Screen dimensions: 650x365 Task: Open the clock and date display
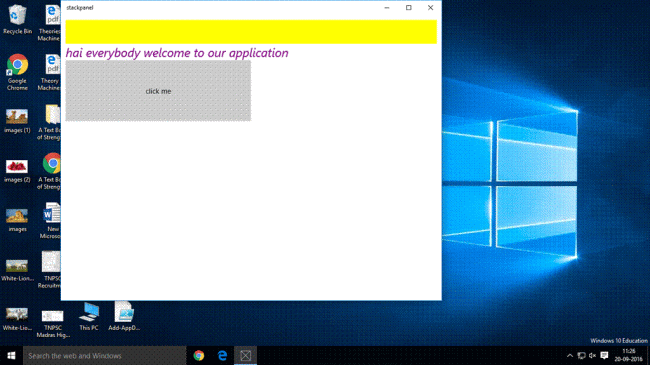pyautogui.click(x=628, y=355)
